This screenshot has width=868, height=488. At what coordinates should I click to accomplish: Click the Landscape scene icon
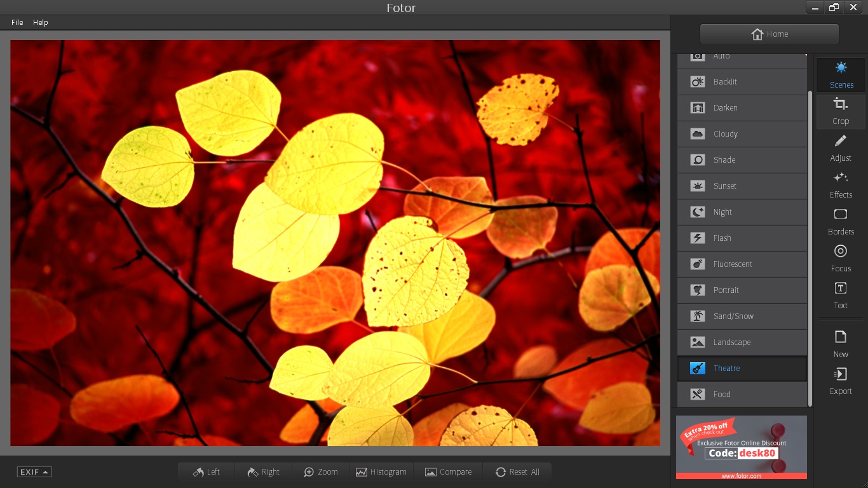click(x=698, y=342)
